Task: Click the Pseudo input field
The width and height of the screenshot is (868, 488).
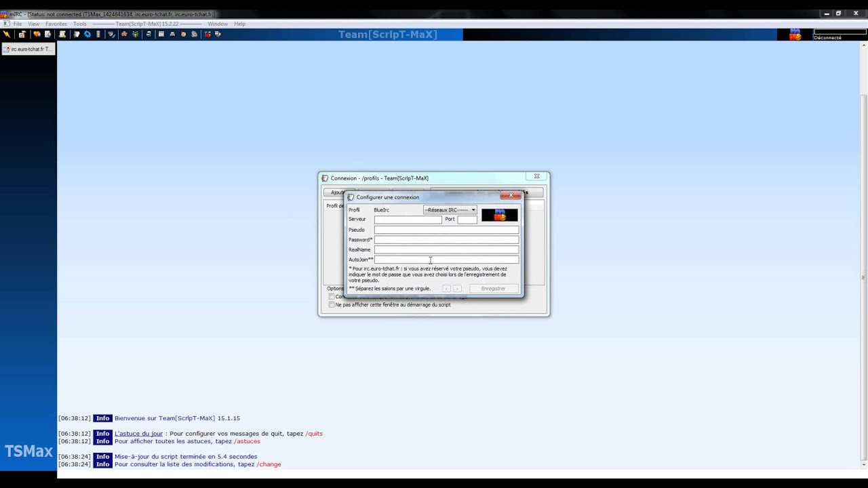Action: 446,230
